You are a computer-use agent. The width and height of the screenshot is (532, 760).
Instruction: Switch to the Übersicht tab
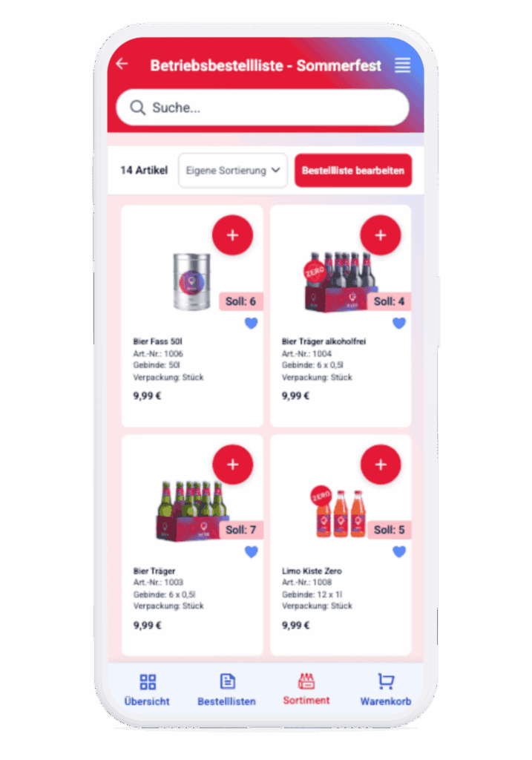point(147,689)
